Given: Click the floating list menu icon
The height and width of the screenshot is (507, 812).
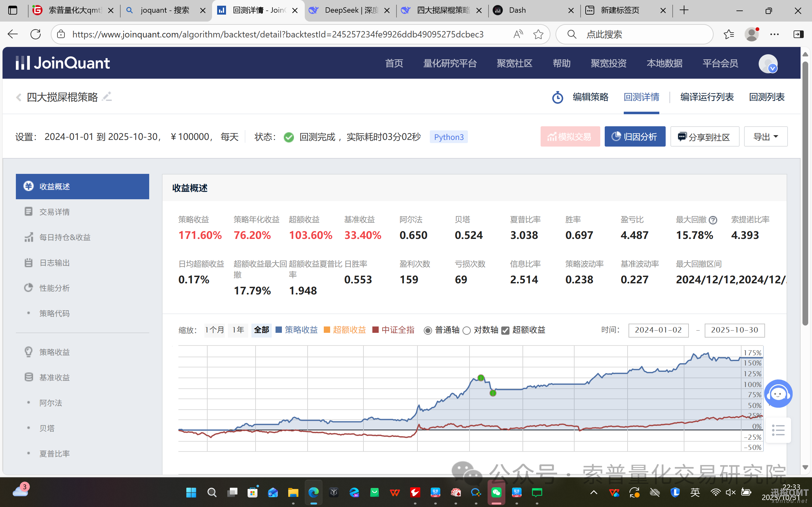Looking at the screenshot, I should 778,430.
